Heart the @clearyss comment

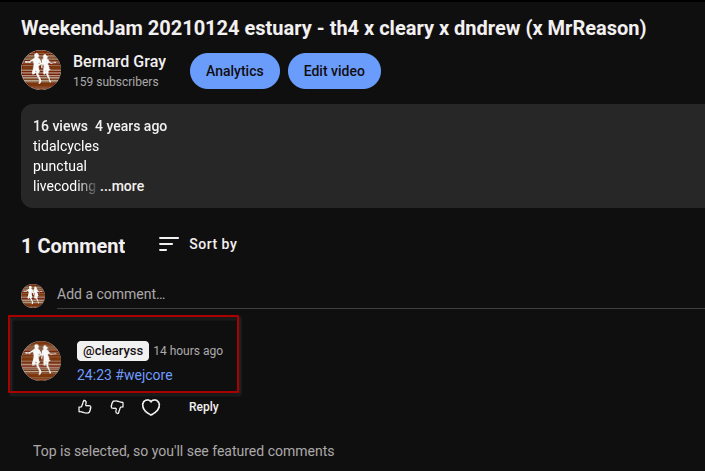click(x=151, y=407)
